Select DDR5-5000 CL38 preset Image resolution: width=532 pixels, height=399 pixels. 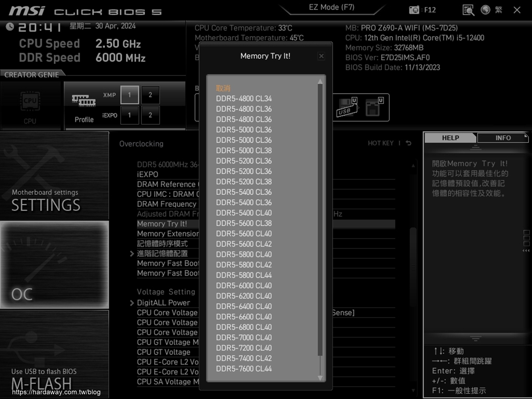(244, 150)
